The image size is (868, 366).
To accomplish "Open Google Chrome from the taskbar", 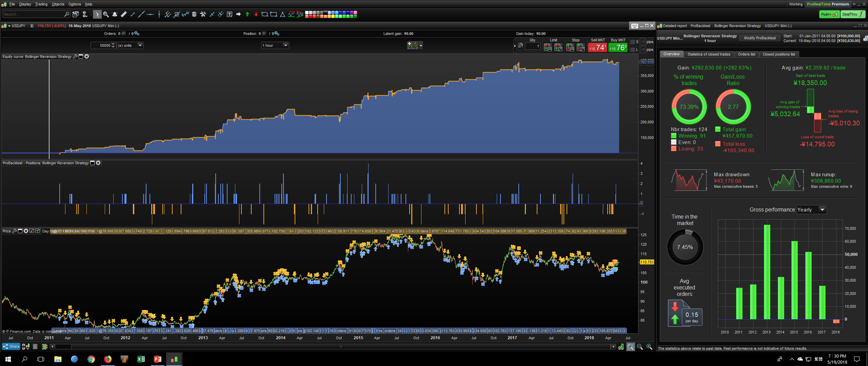I will click(x=91, y=359).
